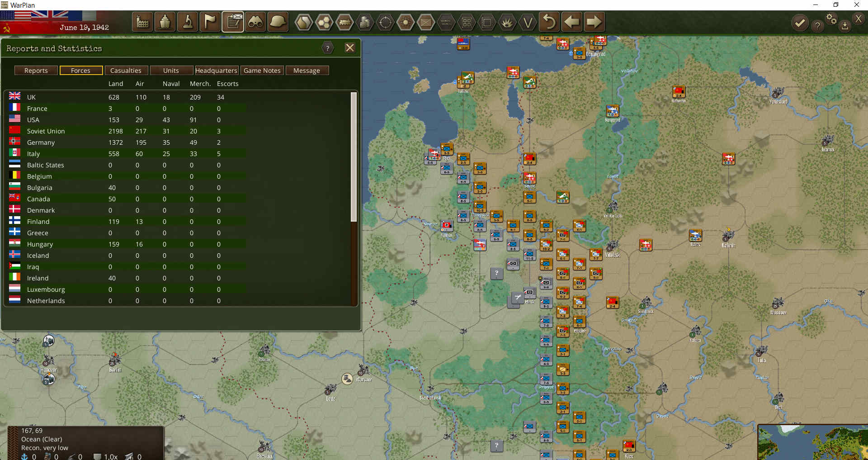Open help for Reports and Statistics panel
This screenshot has width=868, height=460.
[x=328, y=48]
